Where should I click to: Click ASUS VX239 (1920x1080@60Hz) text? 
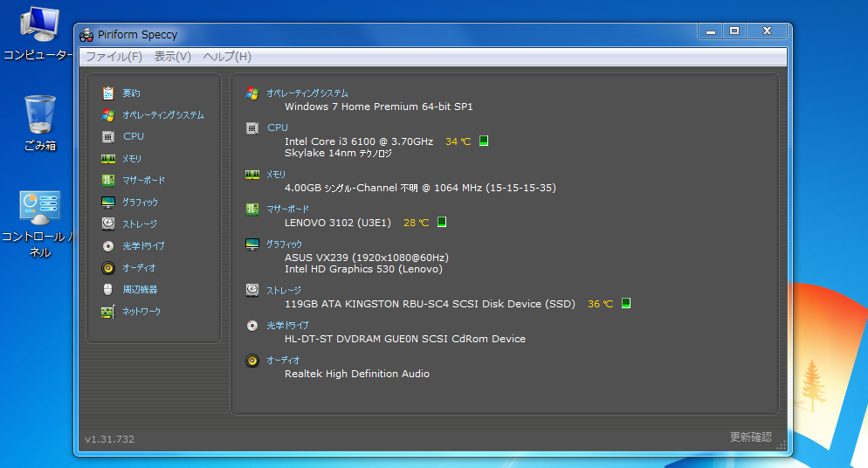367,258
